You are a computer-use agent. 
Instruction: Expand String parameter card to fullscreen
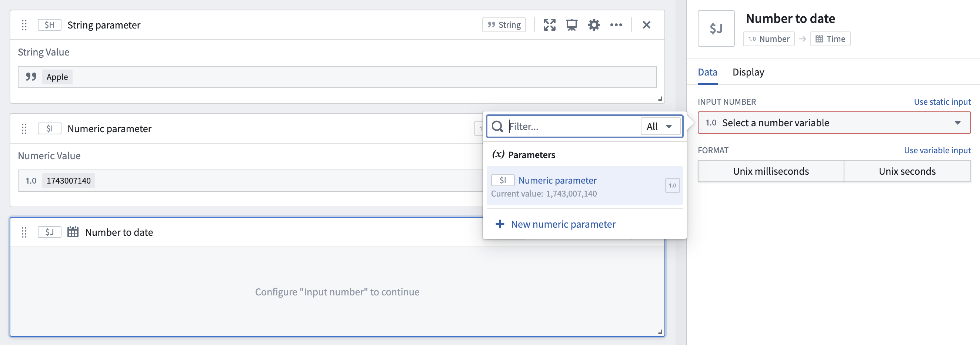[x=549, y=25]
